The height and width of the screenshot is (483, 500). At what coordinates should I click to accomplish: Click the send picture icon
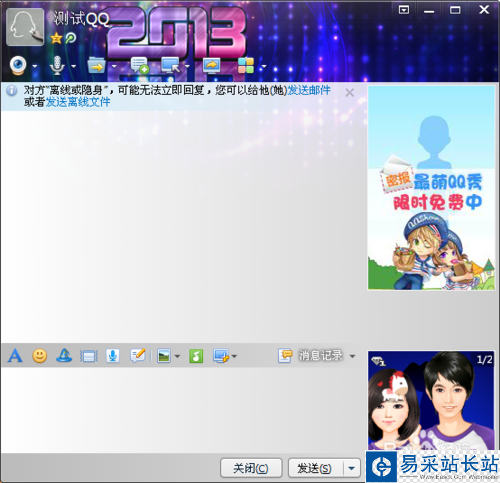[x=164, y=356]
